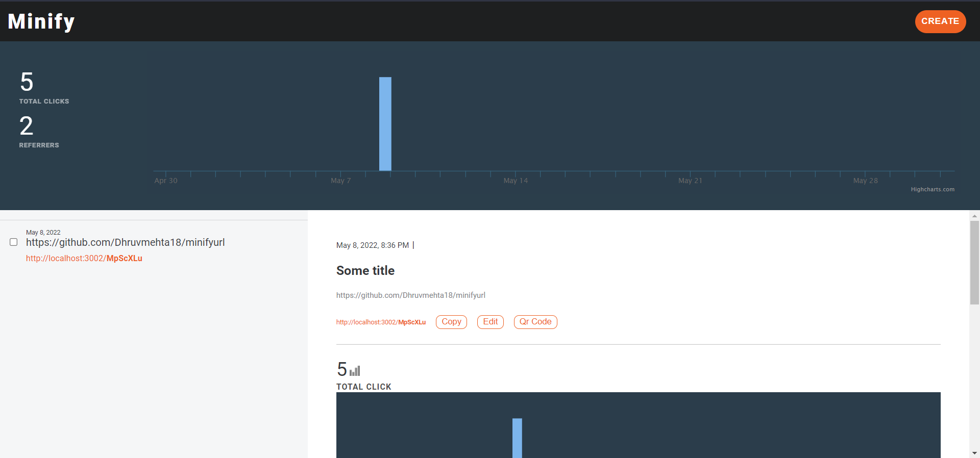980x458 pixels.
Task: Click the orange CREATE button
Action: 940,21
